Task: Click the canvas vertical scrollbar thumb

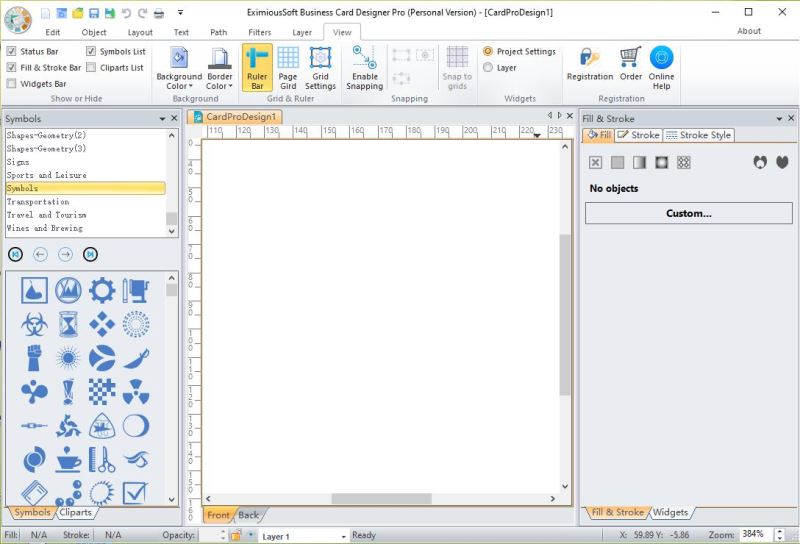Action: (x=565, y=315)
